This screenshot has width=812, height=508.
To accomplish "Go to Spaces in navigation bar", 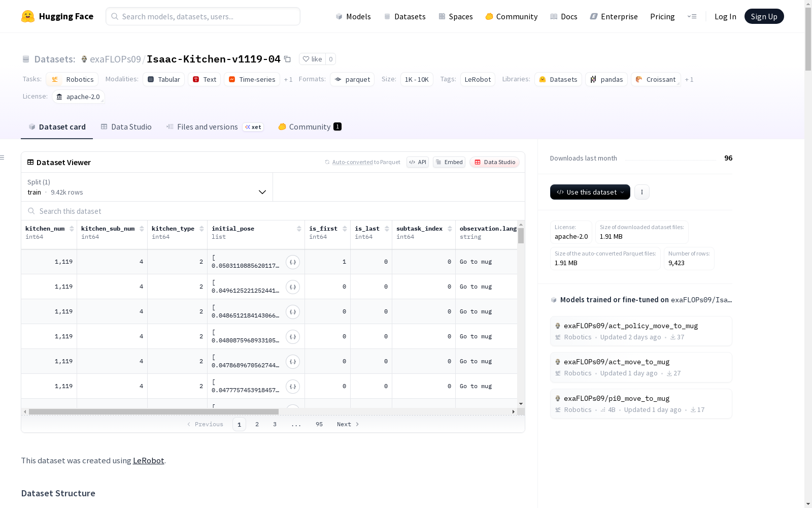I will coord(455,16).
